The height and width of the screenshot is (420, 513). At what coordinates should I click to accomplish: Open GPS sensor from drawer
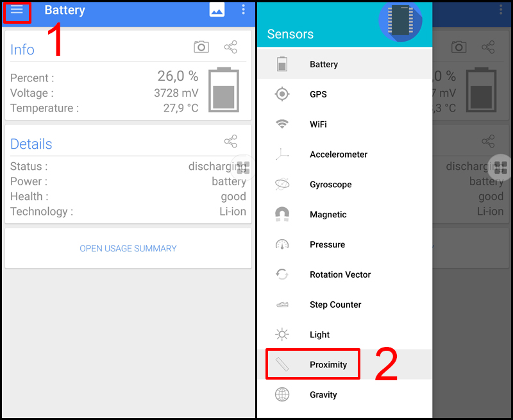344,94
